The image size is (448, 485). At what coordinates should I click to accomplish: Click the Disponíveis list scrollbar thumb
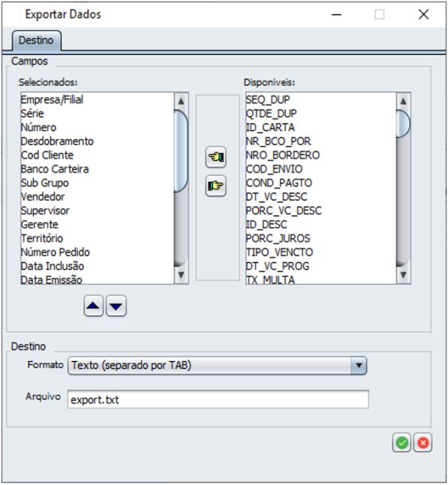[x=403, y=124]
